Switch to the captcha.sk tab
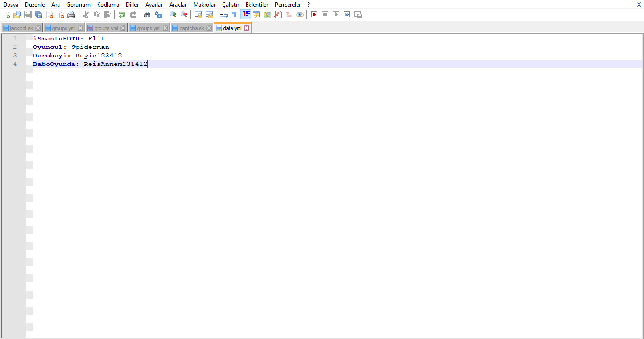This screenshot has width=644, height=339. (x=191, y=28)
